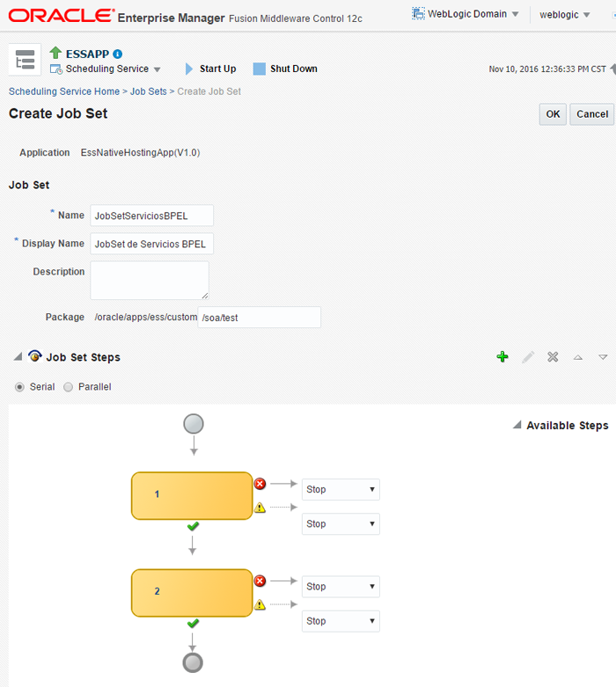Open step 2 warning action dropdown
616x687 pixels.
tap(341, 621)
